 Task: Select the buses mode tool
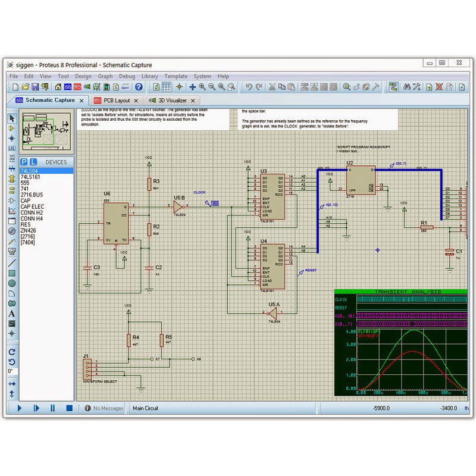[9, 170]
